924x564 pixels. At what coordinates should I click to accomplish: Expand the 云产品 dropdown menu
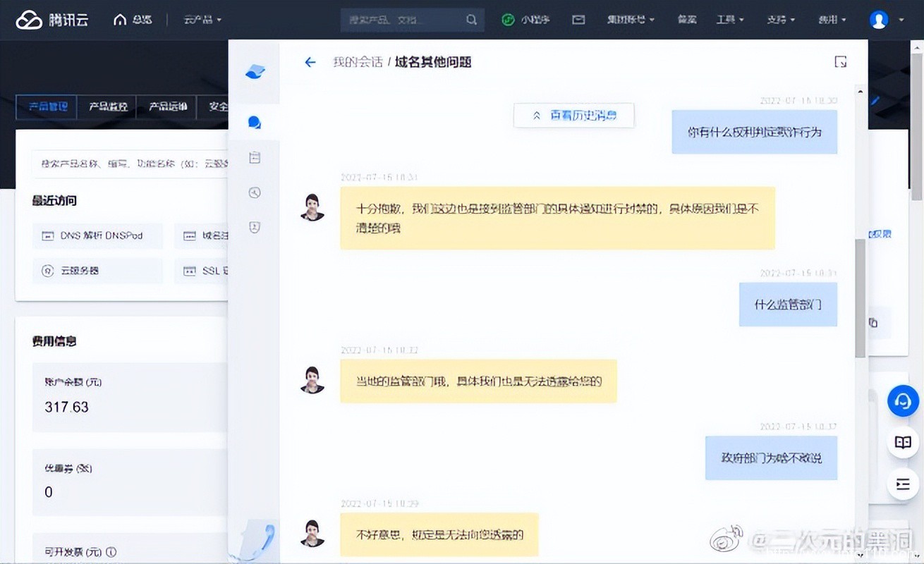tap(202, 20)
